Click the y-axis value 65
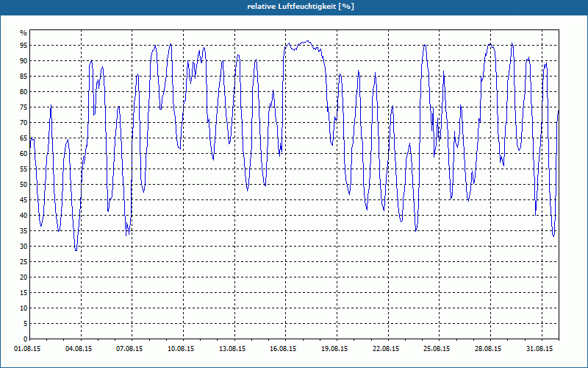The width and height of the screenshot is (588, 368). click(x=24, y=138)
